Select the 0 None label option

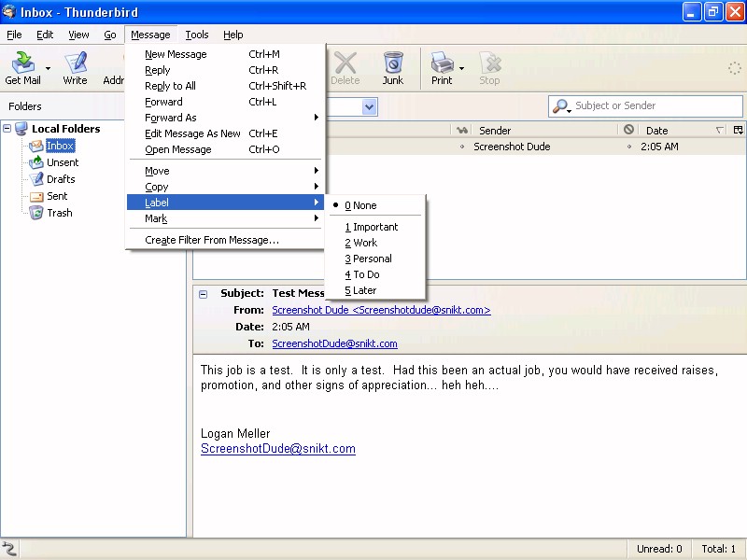pyautogui.click(x=374, y=205)
